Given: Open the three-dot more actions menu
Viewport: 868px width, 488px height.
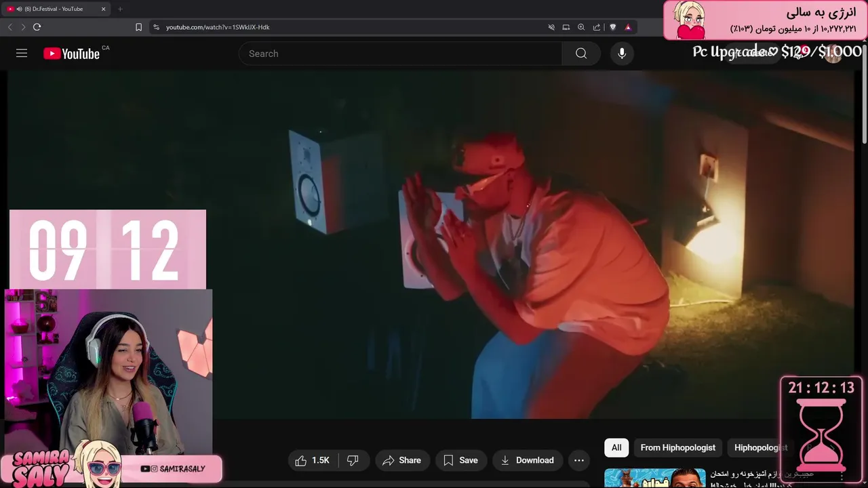Looking at the screenshot, I should pyautogui.click(x=578, y=460).
